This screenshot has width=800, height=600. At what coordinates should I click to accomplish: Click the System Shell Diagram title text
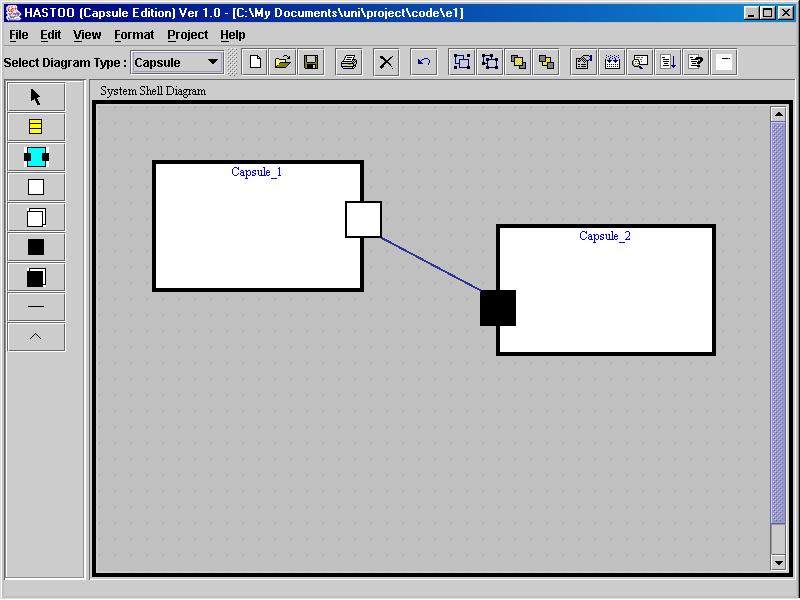tap(153, 91)
